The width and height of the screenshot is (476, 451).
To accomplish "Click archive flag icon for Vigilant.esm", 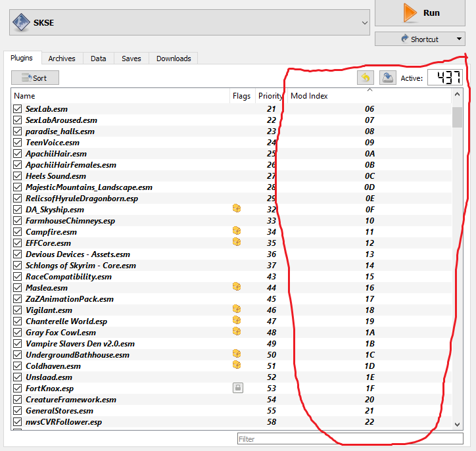I will (x=237, y=309).
